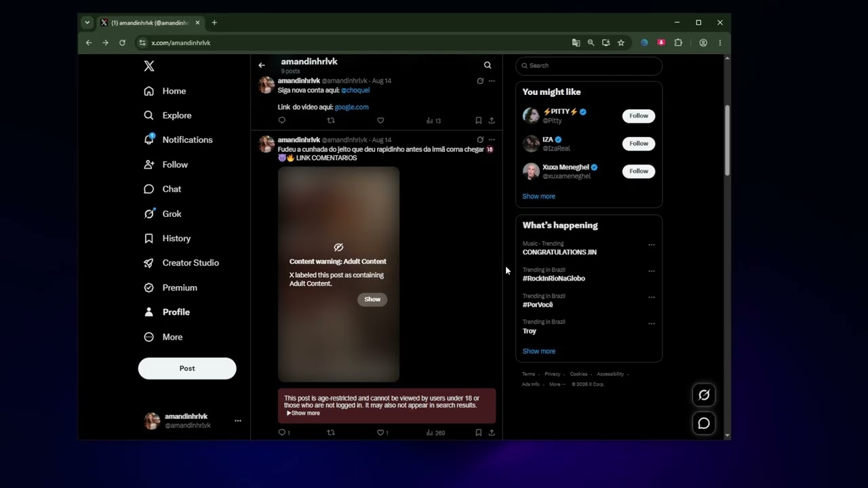Click the browser reload button
This screenshot has height=488, width=868.
(x=122, y=43)
